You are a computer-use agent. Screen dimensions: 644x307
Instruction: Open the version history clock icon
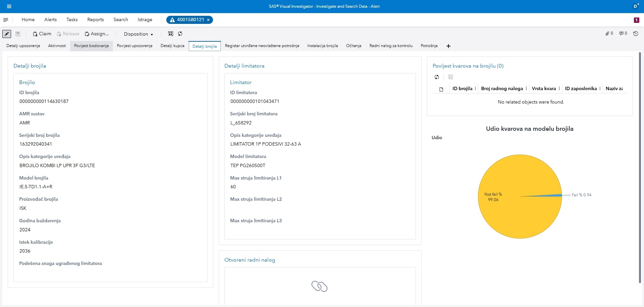(636, 34)
